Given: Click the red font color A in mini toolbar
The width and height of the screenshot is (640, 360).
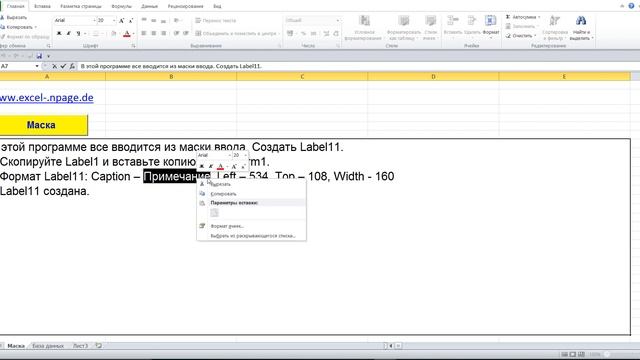Looking at the screenshot, I should tap(220, 166).
